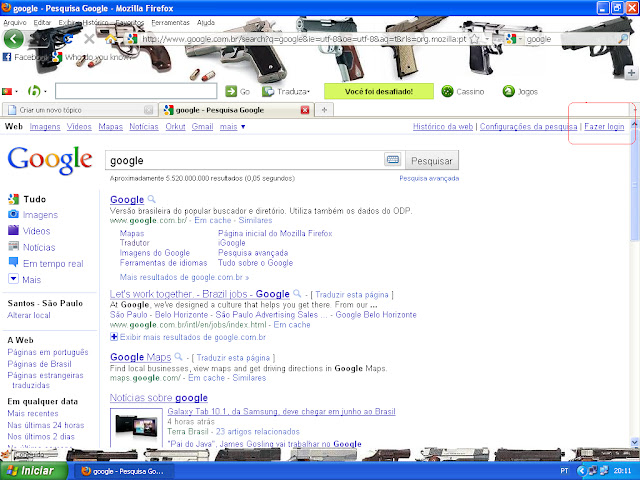This screenshot has height=480, width=640.
Task: Expand 'Exibir mais resultados de google.com.br'
Action: [188, 337]
